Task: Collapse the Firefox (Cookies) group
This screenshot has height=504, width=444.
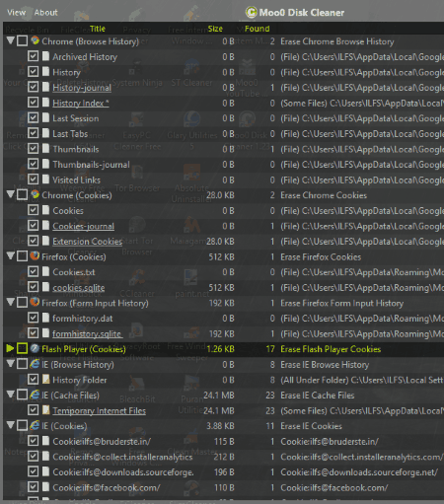Action: click(x=11, y=256)
